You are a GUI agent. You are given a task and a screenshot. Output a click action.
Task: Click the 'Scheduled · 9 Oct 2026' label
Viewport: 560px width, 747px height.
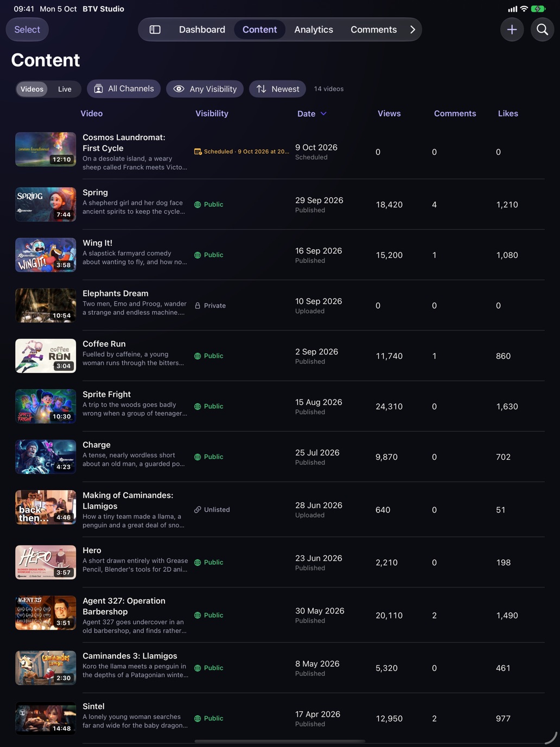246,151
